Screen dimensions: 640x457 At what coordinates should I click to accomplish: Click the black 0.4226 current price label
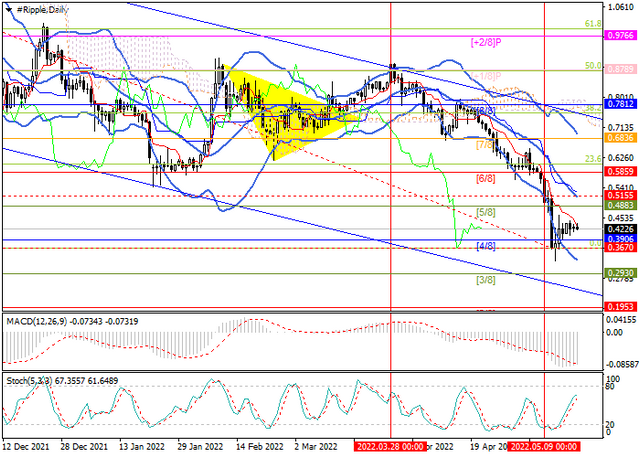[621, 229]
